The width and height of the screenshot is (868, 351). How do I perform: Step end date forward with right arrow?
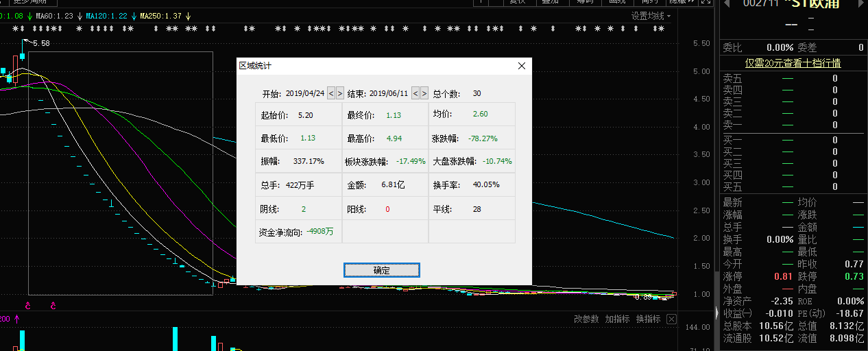click(424, 93)
